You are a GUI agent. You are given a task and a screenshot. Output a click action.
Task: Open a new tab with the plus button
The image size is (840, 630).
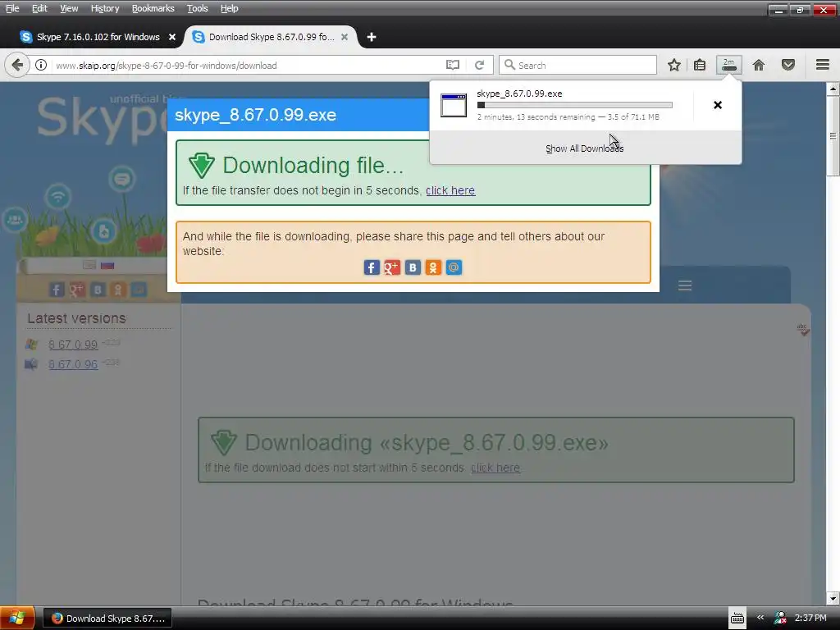pos(372,37)
